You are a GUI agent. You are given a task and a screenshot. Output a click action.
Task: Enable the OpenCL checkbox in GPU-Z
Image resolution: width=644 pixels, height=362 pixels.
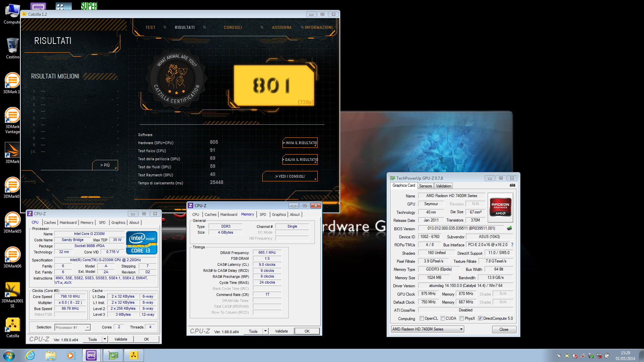[x=422, y=318]
